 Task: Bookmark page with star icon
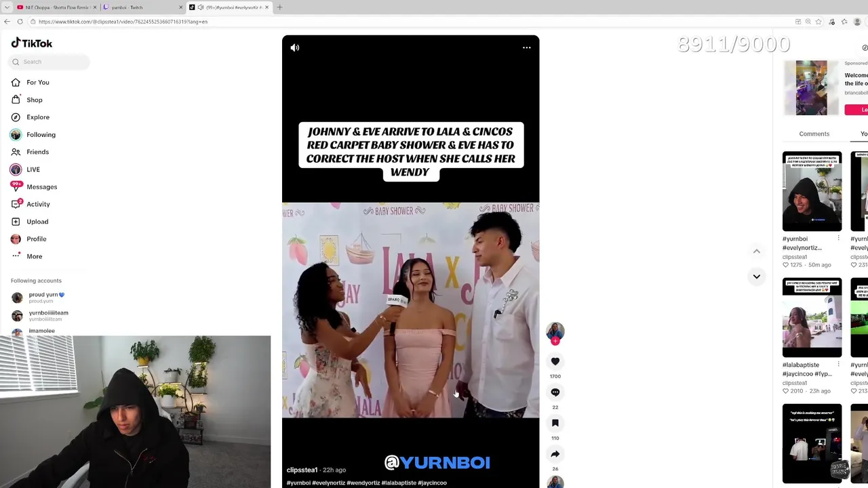818,22
